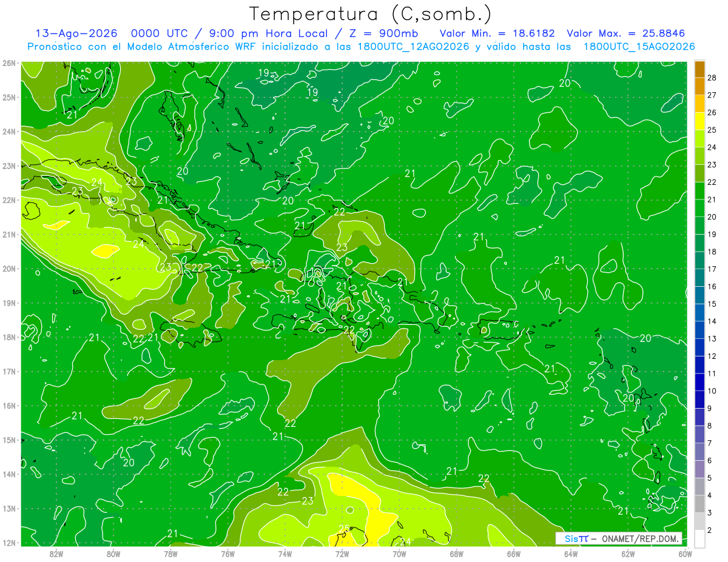
Task: Click white legend swatch below the 2 label
Action: (x=699, y=538)
